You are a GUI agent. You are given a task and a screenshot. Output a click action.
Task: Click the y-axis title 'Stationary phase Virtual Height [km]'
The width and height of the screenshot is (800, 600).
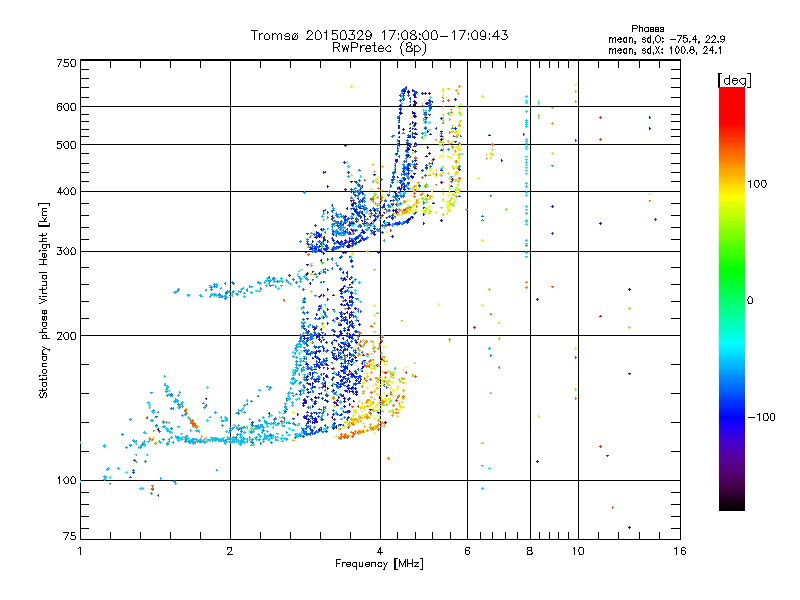[44, 301]
